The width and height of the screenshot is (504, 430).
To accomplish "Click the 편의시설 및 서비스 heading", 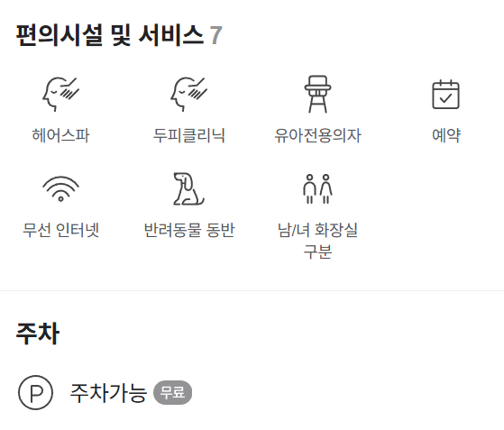I will click(110, 35).
